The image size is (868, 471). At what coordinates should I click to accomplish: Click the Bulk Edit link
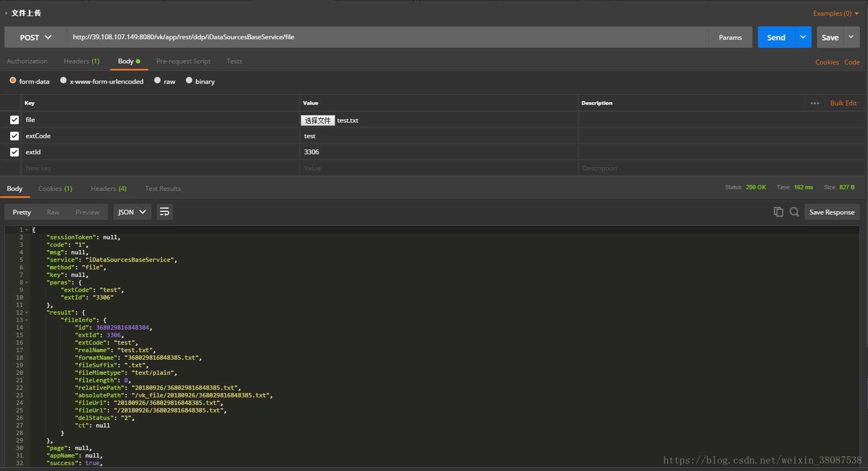click(843, 103)
